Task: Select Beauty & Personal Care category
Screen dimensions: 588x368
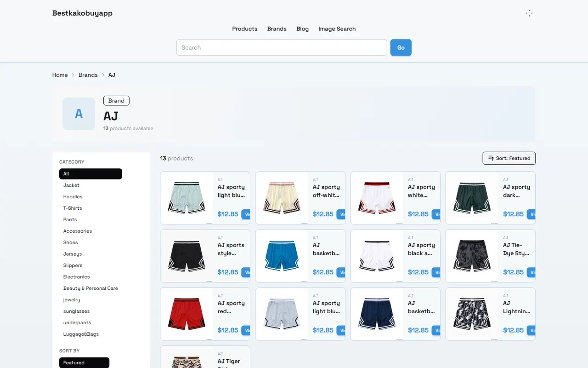Action: point(90,289)
